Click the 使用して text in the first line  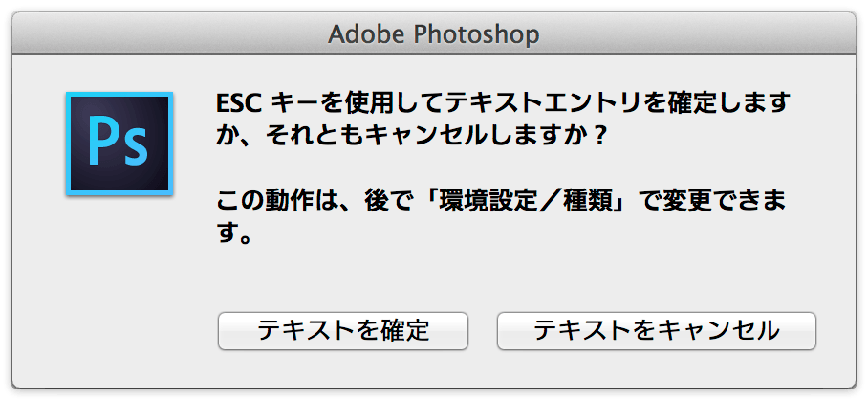point(379,103)
